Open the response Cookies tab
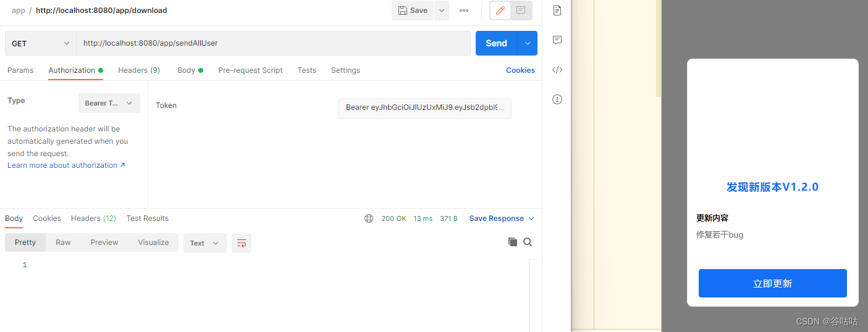The image size is (868, 332). tap(47, 218)
